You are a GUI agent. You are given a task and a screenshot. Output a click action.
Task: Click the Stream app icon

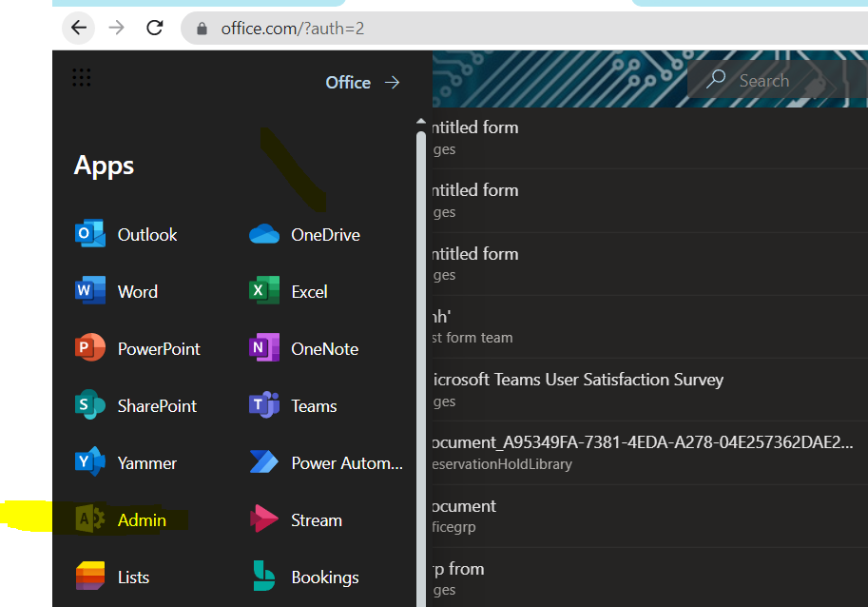click(x=264, y=519)
